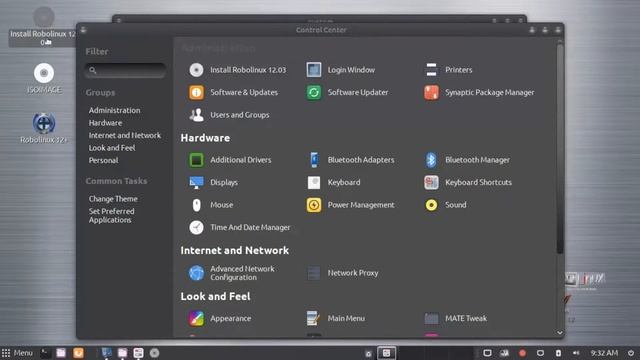640x360 pixels.
Task: Open Time And Date Manager
Action: [240, 227]
